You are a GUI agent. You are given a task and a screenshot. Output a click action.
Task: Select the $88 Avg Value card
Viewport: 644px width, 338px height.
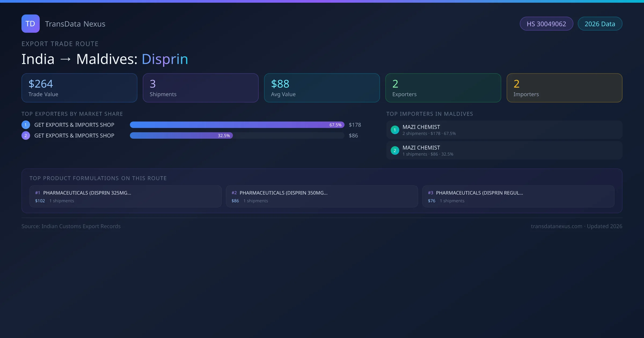point(322,88)
